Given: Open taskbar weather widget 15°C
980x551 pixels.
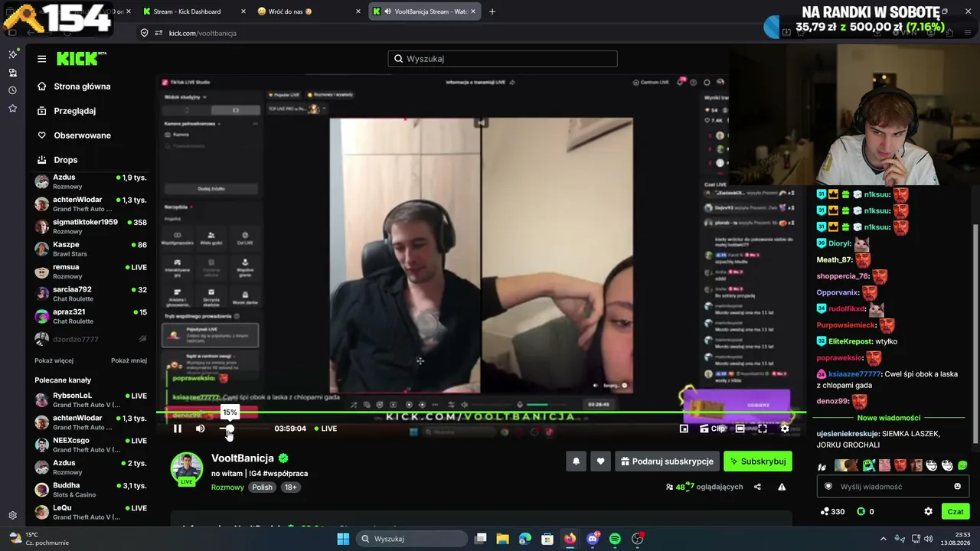Looking at the screenshot, I should point(38,539).
